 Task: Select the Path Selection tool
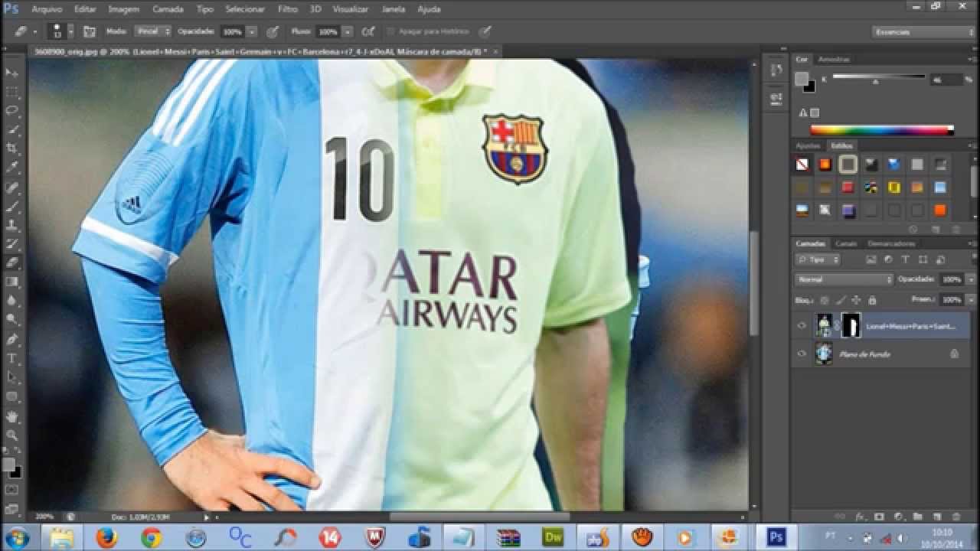[12, 378]
